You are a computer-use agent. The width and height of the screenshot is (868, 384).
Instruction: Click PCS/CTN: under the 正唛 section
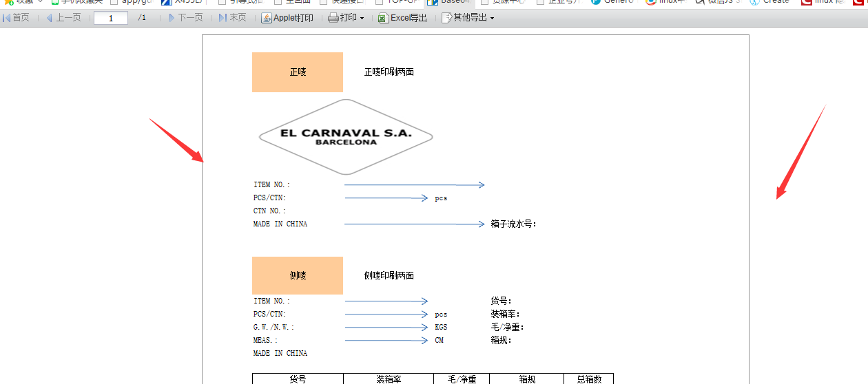coord(270,198)
